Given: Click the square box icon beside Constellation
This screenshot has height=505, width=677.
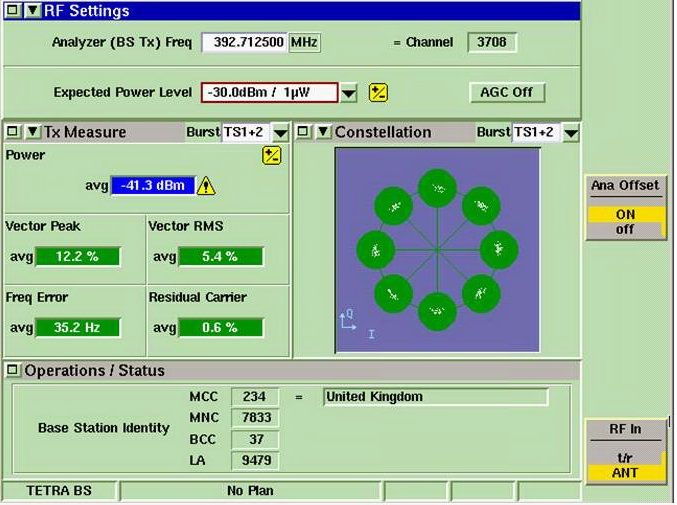Looking at the screenshot, I should coord(304,132).
